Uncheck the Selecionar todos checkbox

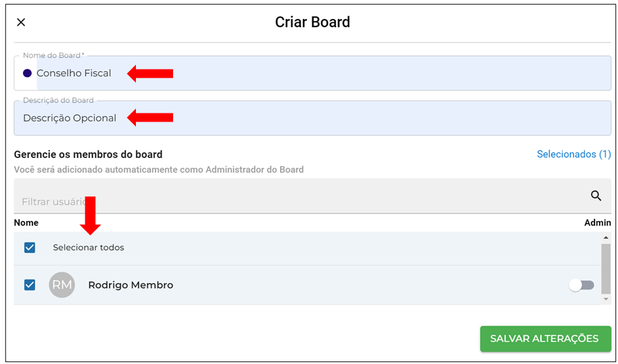click(x=30, y=248)
